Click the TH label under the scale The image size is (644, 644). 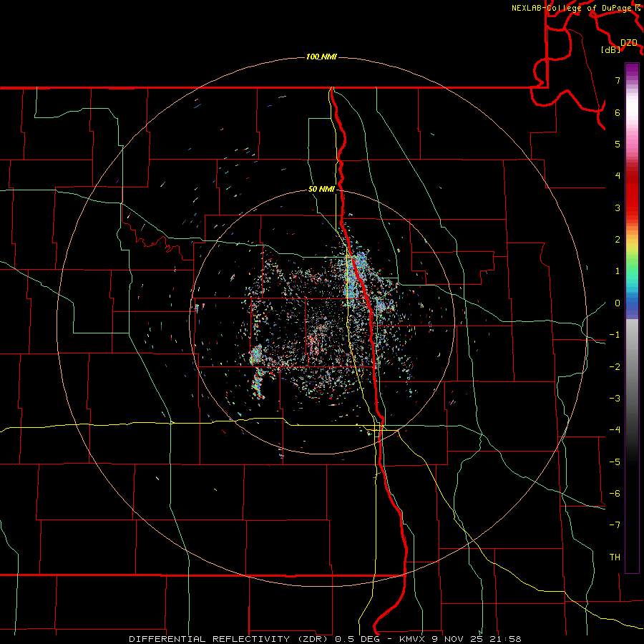615,557
